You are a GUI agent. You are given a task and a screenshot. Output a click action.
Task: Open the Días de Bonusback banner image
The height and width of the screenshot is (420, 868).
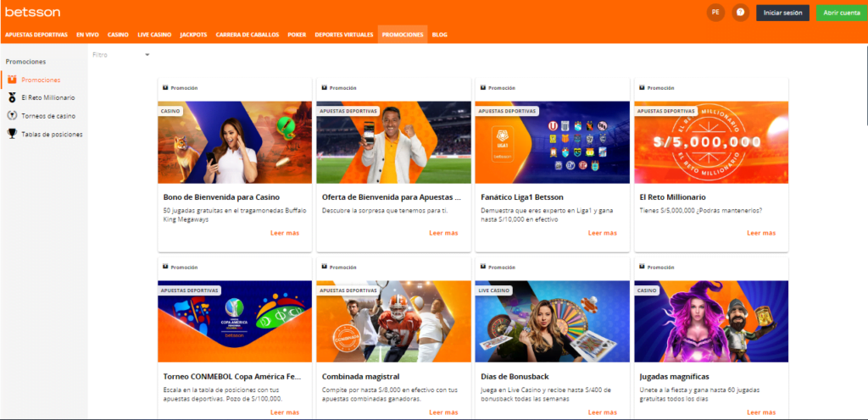click(553, 321)
